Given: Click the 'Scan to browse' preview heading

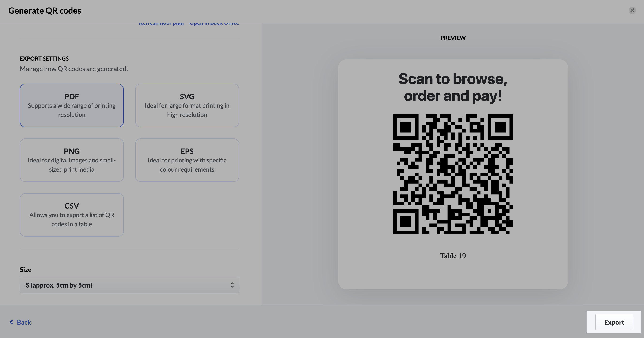Looking at the screenshot, I should [x=453, y=87].
